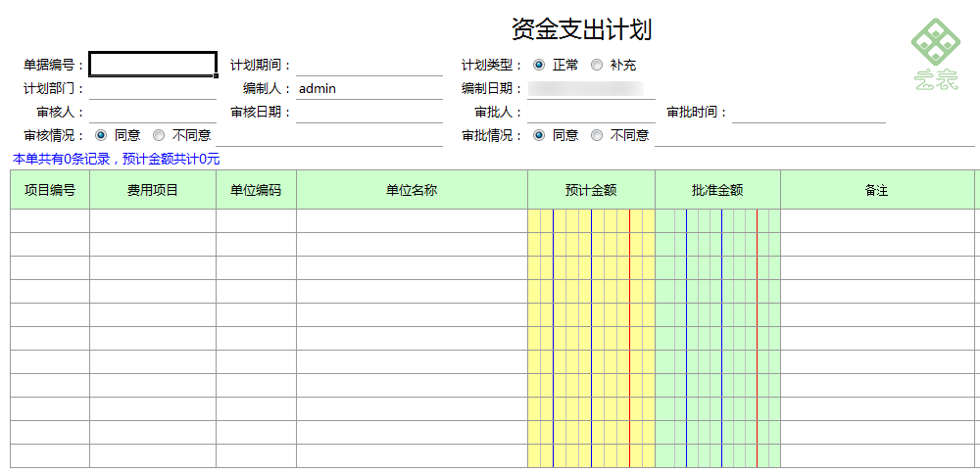980x473 pixels.
Task: Click the 云表 logo icon
Action: pyautogui.click(x=936, y=55)
